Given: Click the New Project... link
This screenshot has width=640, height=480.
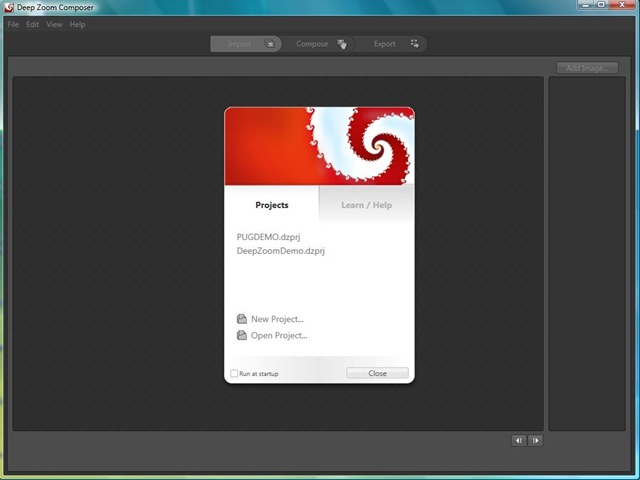Looking at the screenshot, I should click(270, 319).
